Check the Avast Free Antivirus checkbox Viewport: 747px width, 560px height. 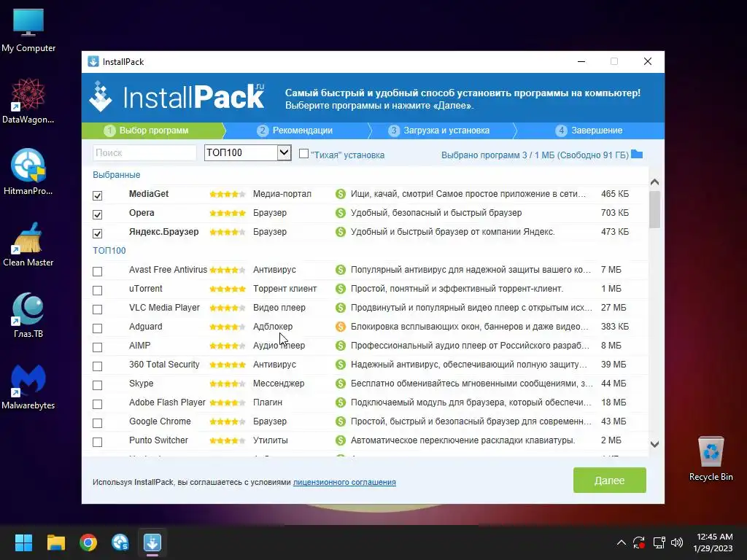click(97, 271)
